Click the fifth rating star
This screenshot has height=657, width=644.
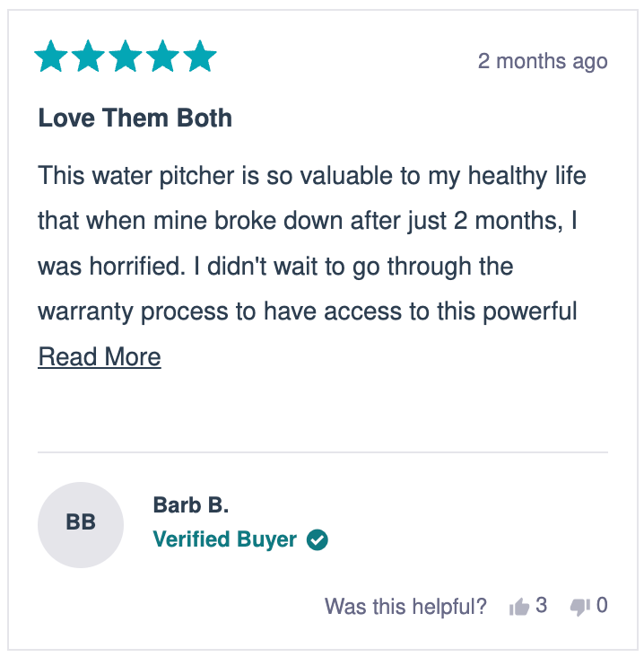click(x=200, y=56)
